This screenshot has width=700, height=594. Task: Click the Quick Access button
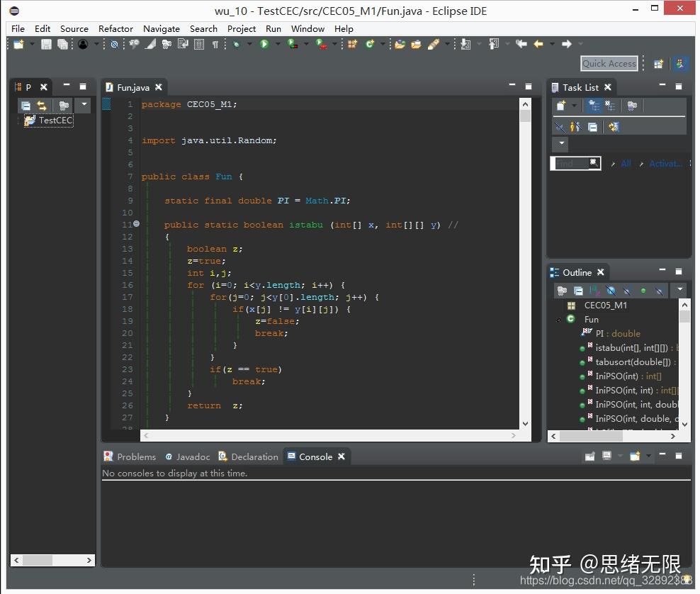[x=608, y=63]
